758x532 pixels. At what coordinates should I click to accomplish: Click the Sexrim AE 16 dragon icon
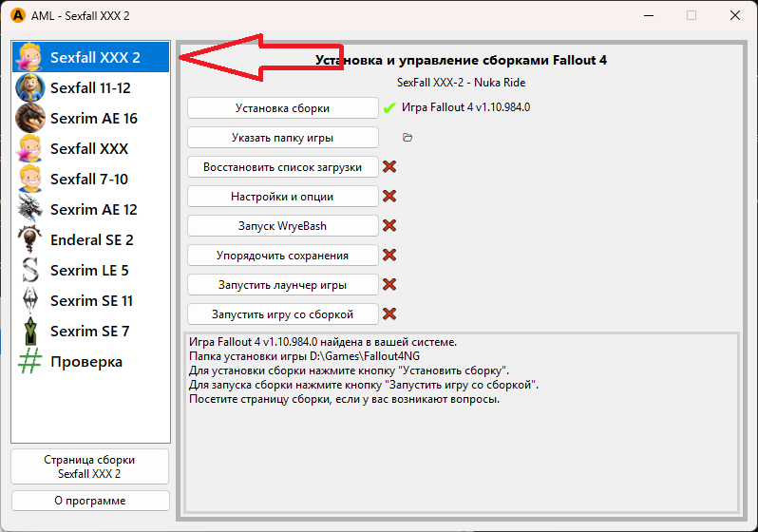[30, 118]
